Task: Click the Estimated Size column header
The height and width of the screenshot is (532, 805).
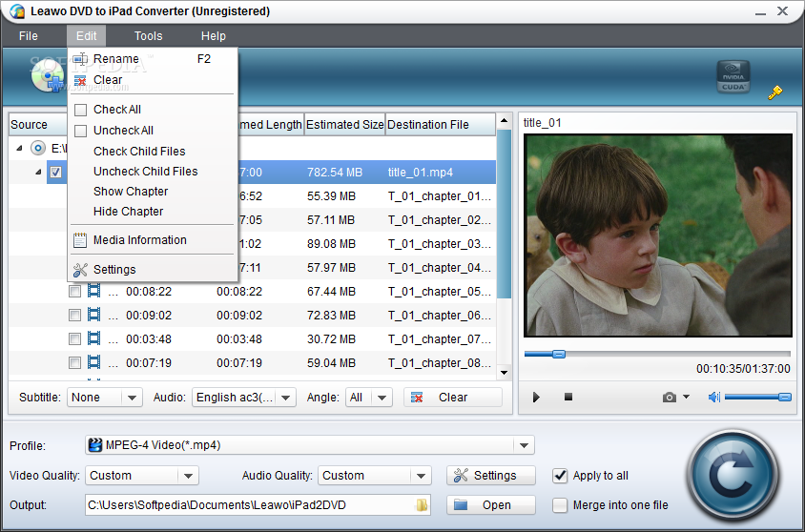Action: click(x=344, y=125)
